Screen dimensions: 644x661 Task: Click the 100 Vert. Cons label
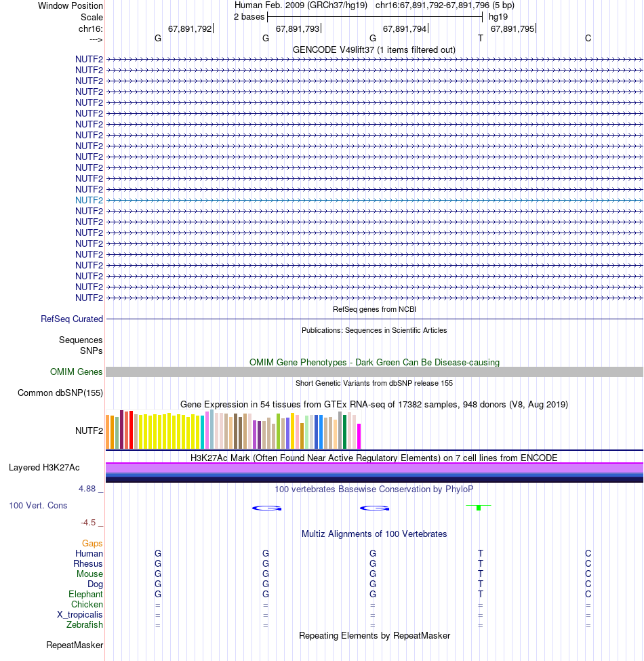click(39, 506)
